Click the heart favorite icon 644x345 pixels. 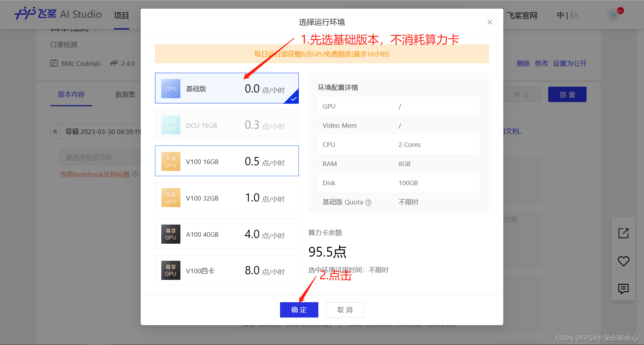623,261
